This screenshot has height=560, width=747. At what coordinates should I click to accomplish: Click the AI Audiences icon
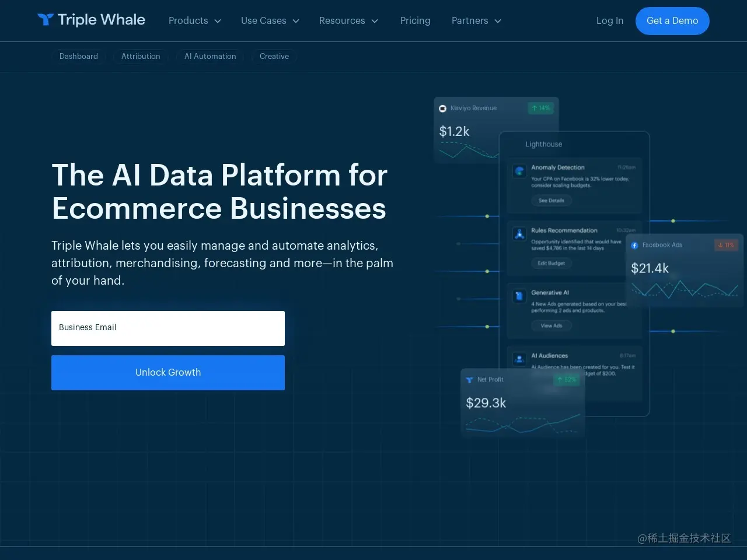(519, 359)
